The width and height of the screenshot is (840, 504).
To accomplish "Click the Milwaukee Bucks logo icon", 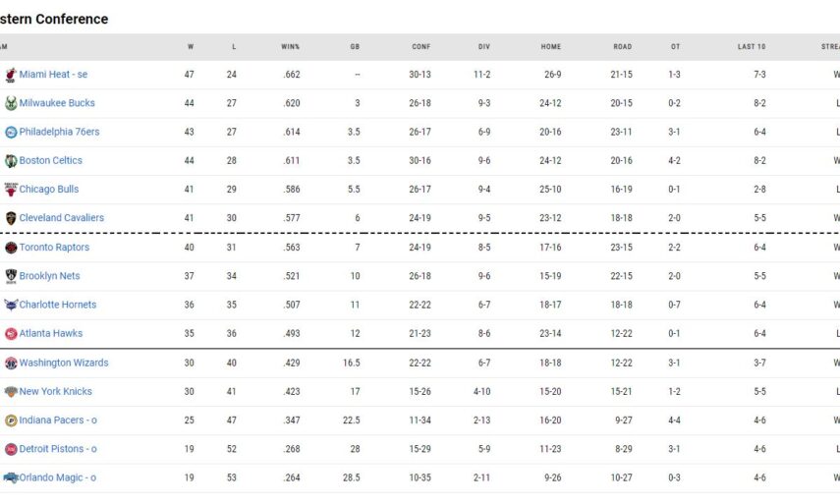I will 11,103.
